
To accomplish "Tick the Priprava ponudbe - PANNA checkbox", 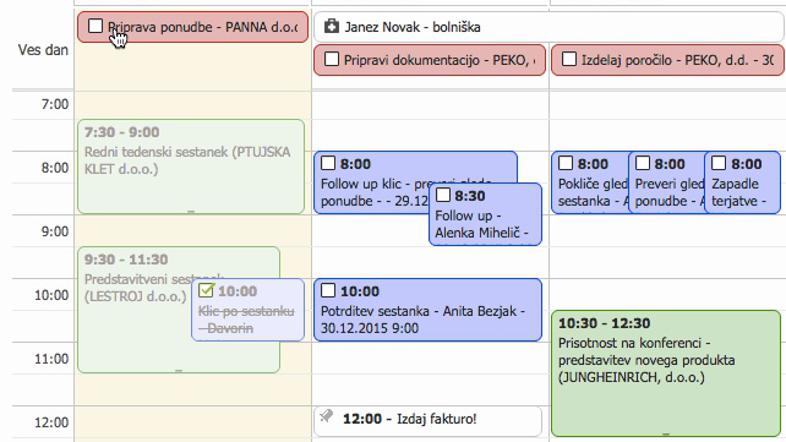I will [96, 26].
